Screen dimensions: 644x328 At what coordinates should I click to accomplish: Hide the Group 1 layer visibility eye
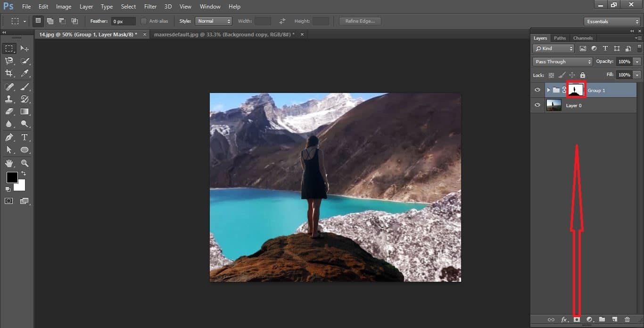537,90
